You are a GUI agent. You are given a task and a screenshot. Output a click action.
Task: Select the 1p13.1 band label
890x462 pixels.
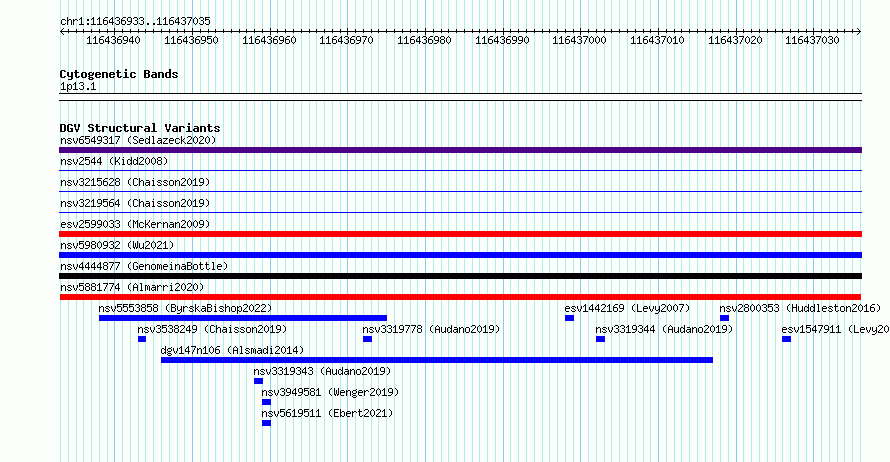tap(78, 86)
